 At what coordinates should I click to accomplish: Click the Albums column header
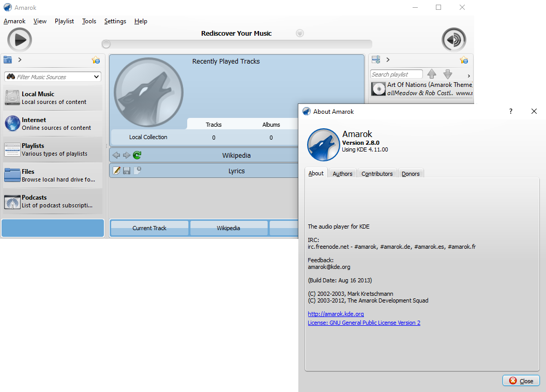271,125
